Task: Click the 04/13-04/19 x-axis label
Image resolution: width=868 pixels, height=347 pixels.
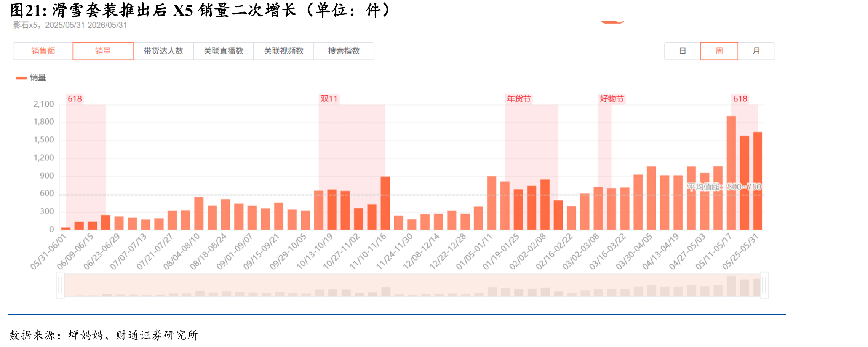Action: [x=661, y=252]
